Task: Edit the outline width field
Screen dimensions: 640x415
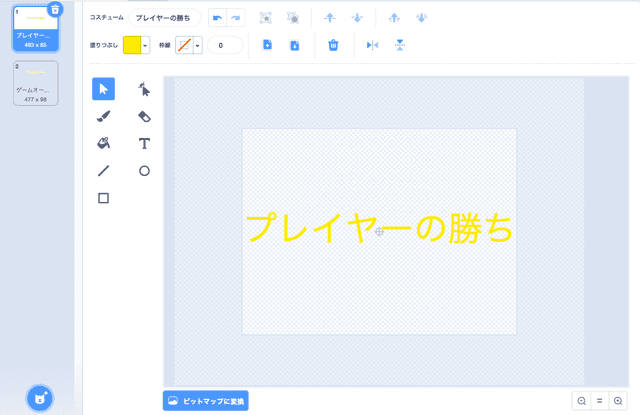Action: 225,45
